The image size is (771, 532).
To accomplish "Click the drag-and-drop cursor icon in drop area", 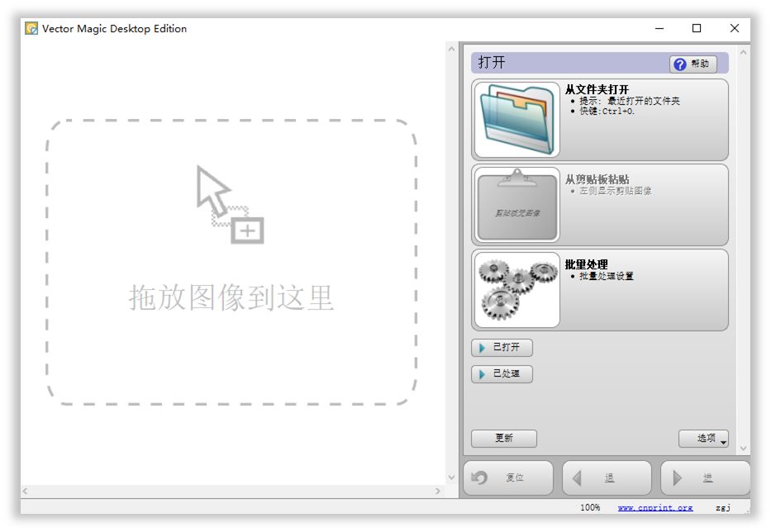I will coord(230,204).
